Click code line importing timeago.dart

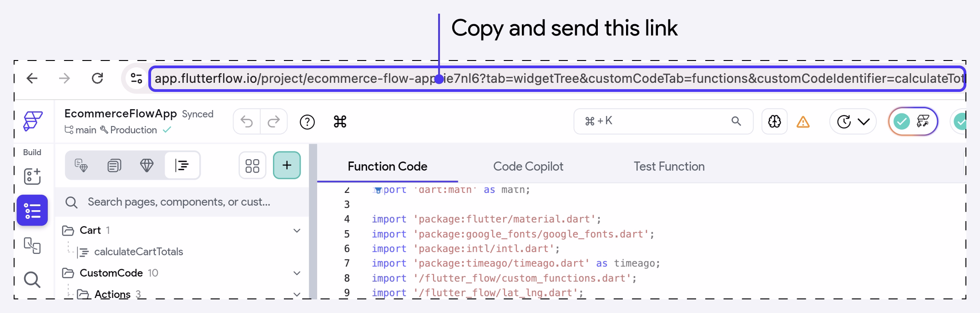click(x=515, y=263)
